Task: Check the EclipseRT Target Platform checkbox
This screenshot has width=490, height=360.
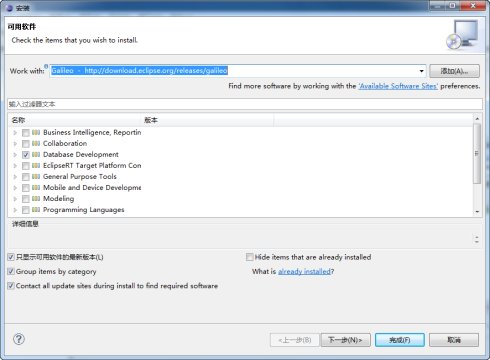Action: tap(26, 166)
